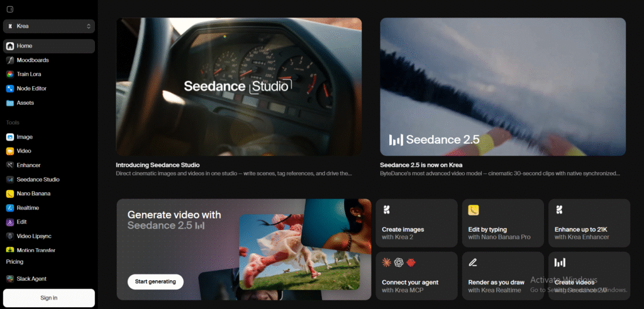This screenshot has height=309, width=644.
Task: Select the Video Lipsync tool icon
Action: point(10,236)
